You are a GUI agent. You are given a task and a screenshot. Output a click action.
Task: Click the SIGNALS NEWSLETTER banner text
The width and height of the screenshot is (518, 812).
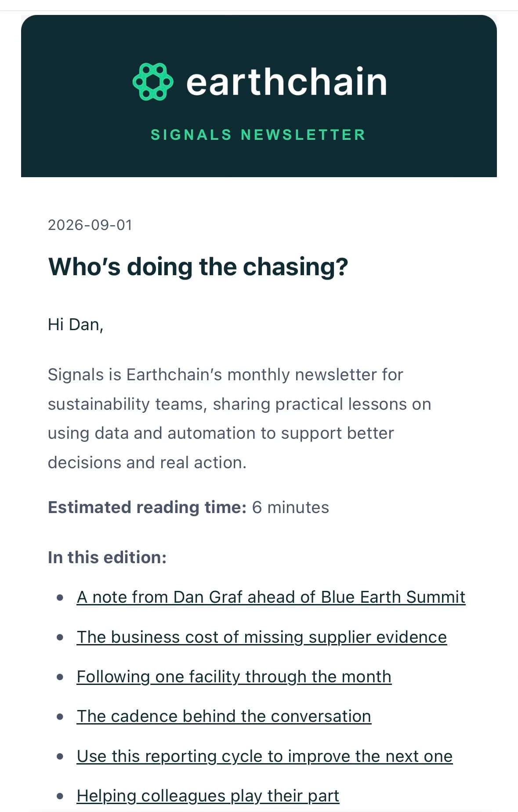pyautogui.click(x=258, y=135)
